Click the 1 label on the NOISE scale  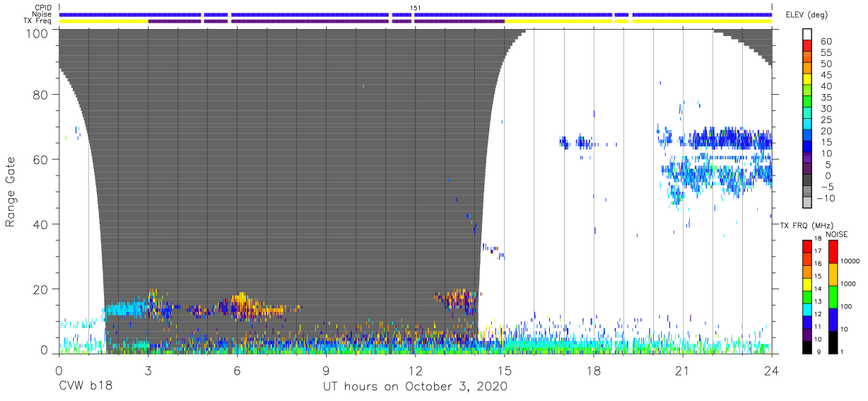[843, 351]
